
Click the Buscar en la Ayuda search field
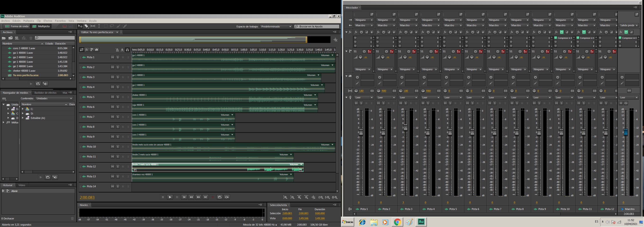317,26
